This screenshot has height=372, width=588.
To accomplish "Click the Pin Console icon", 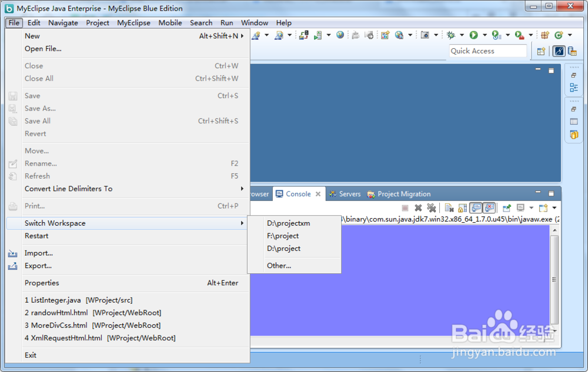I will [507, 207].
